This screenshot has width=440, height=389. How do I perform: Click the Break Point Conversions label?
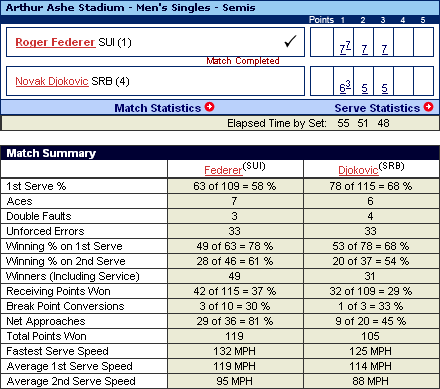click(65, 306)
